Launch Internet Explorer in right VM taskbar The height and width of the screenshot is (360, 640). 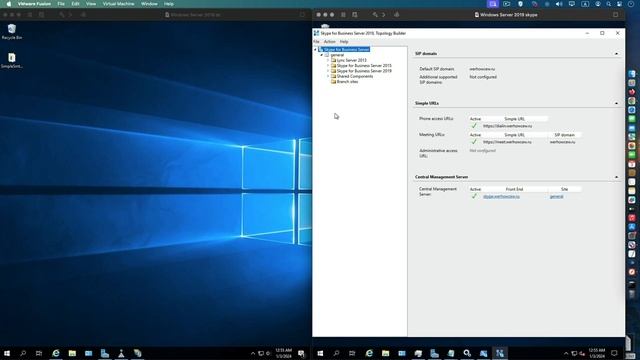[369, 353]
